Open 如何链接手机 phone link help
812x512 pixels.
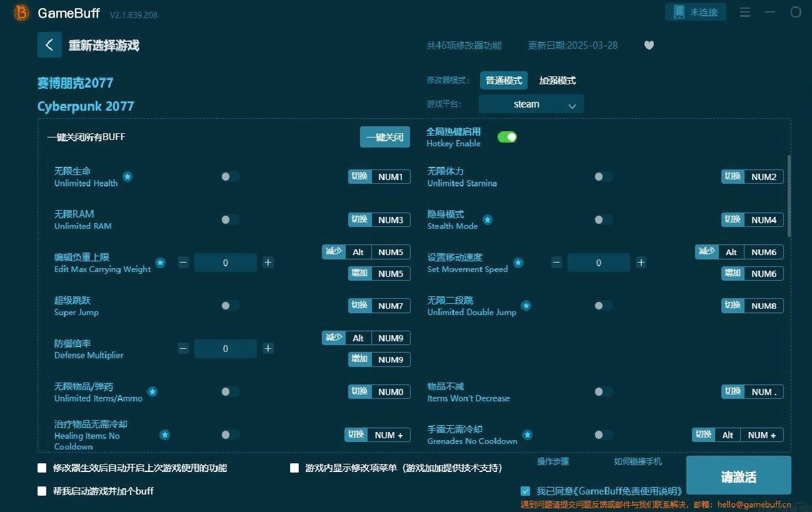pyautogui.click(x=638, y=461)
